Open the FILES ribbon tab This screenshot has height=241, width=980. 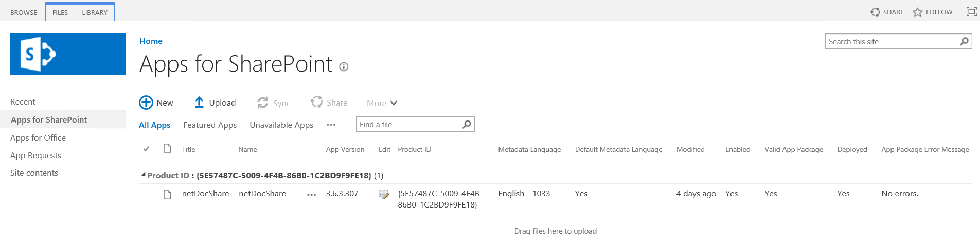point(60,12)
